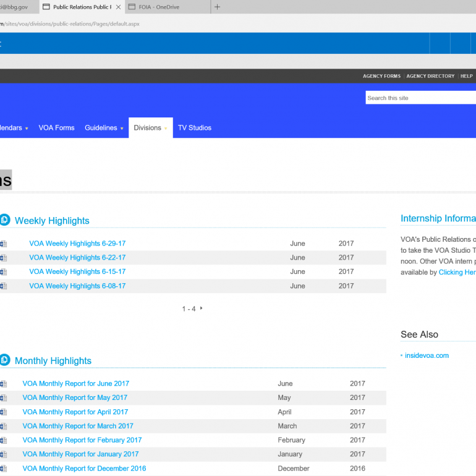Click the See Also heading
This screenshot has width=476, height=476.
click(419, 334)
